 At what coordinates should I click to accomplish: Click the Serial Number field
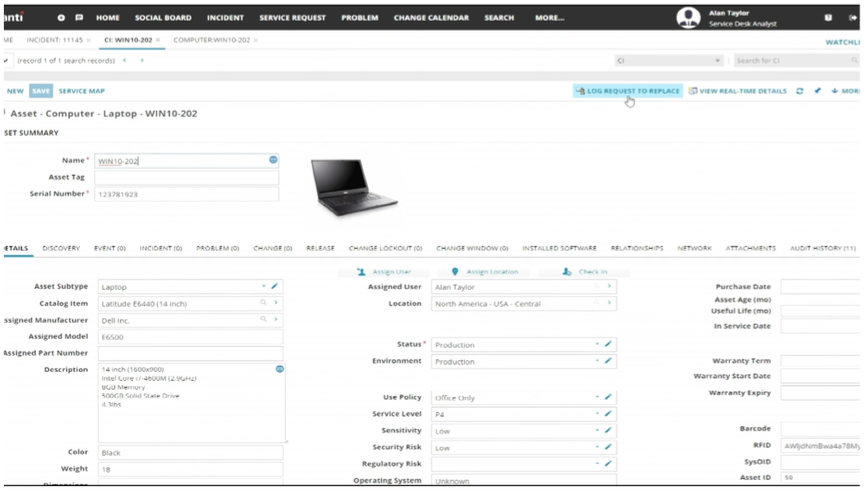coord(187,194)
